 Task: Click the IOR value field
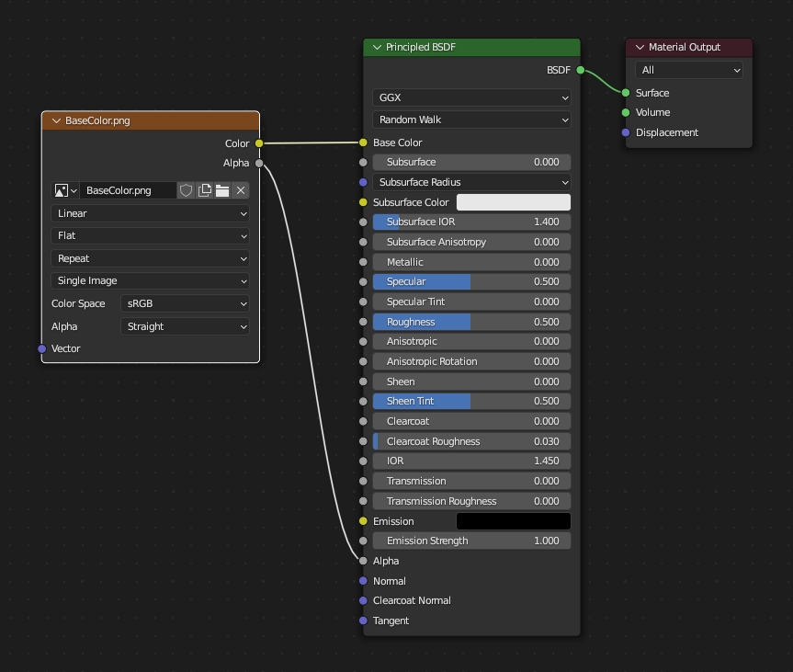pos(472,461)
